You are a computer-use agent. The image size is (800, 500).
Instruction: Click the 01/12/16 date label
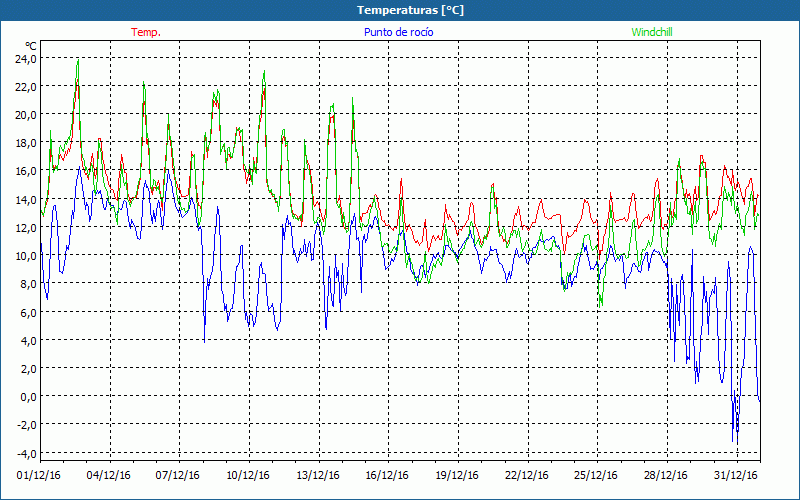[x=39, y=476]
